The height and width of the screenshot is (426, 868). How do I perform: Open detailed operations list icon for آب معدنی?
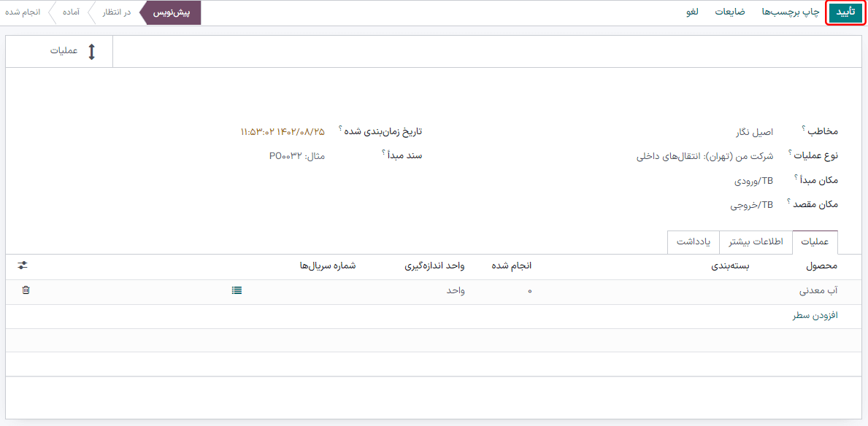tap(237, 290)
